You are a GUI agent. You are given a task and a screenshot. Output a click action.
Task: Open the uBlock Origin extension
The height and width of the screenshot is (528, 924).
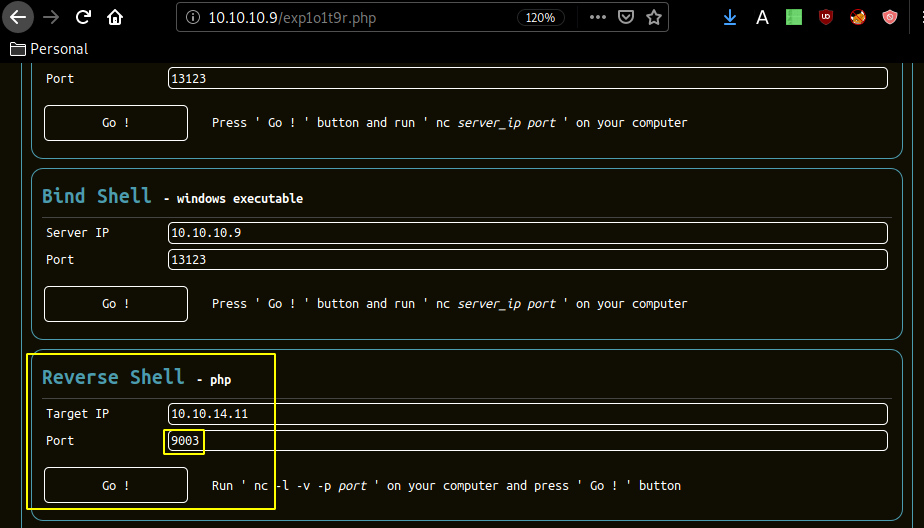click(x=825, y=17)
